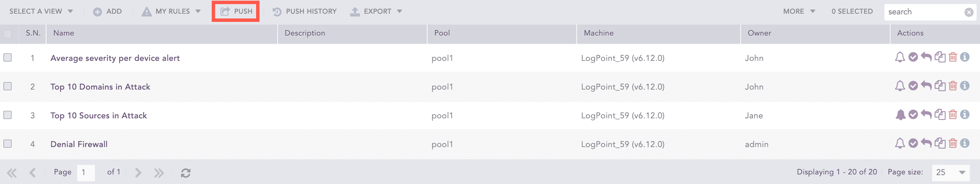Screen dimensions: 980x184
Task: Toggle the select-all header checkbox
Action: [x=8, y=34]
